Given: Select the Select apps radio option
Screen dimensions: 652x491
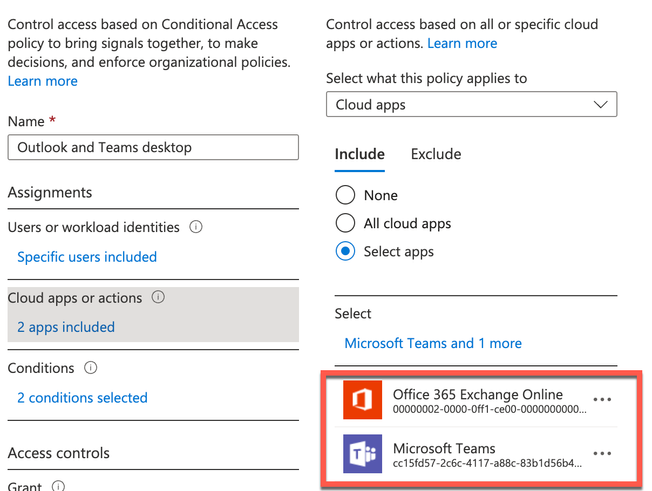Looking at the screenshot, I should point(345,251).
